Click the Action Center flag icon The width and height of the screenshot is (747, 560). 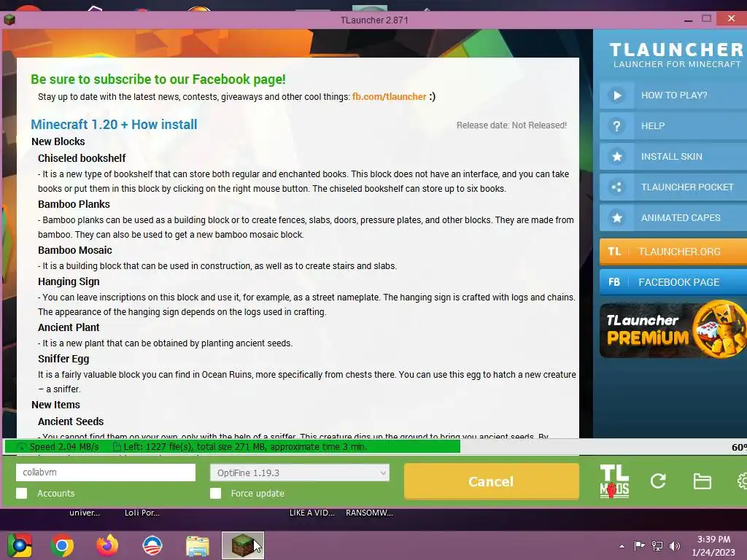[639, 545]
